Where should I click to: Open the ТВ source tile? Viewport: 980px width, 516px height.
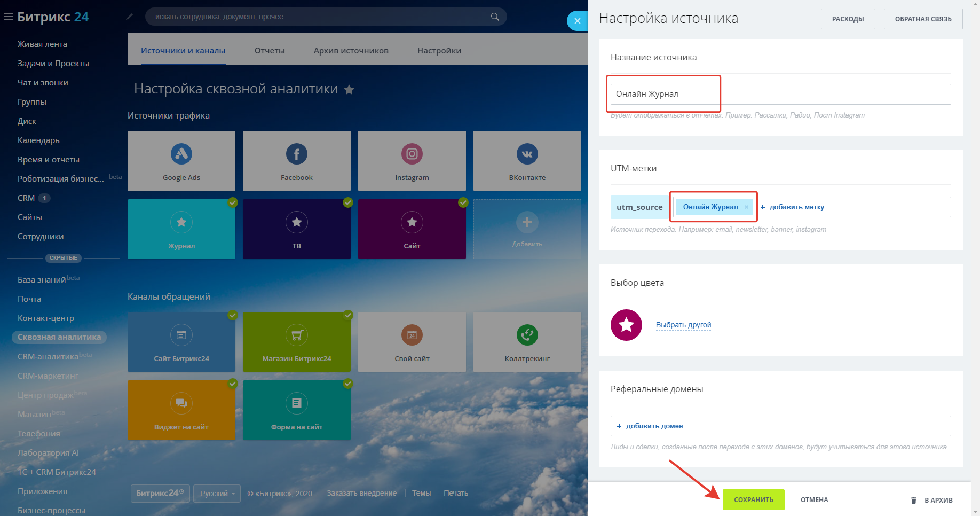click(297, 229)
